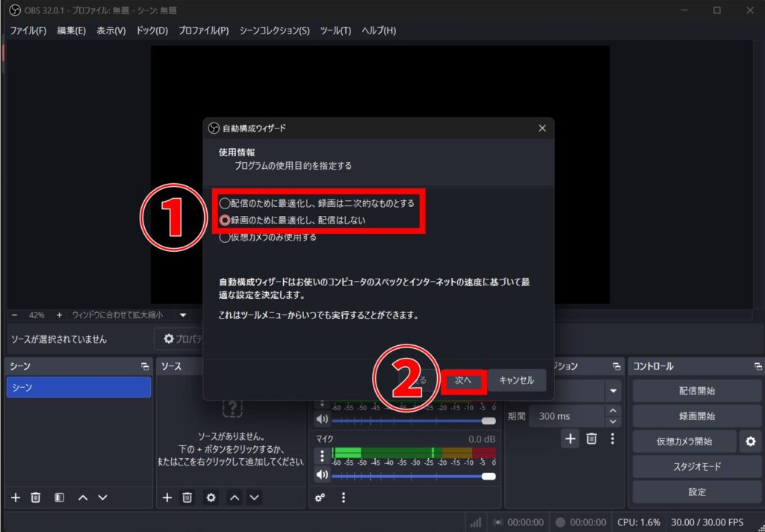Open the ヘルプ(H) menu
Screen dimensions: 765x532
378,31
